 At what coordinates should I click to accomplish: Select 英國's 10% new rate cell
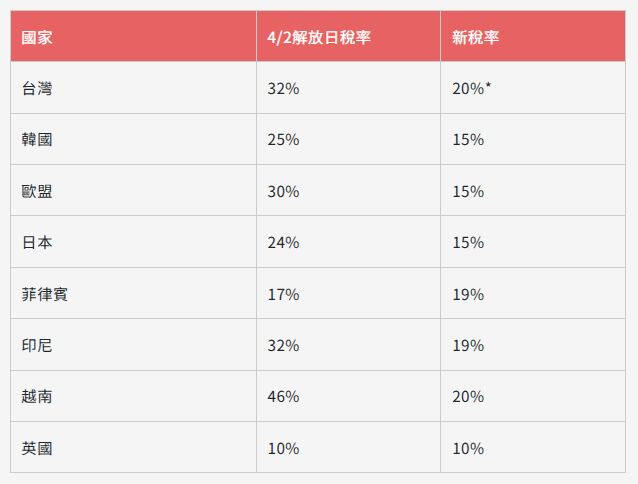tap(533, 448)
